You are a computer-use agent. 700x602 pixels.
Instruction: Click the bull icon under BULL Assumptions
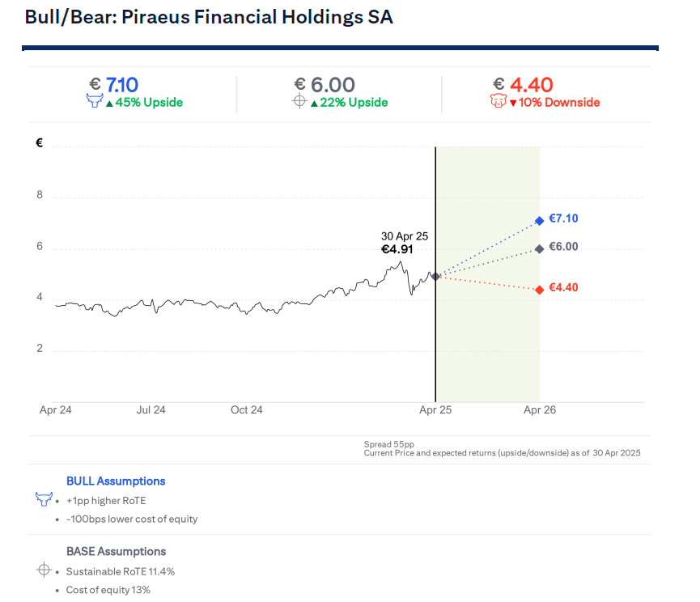[44, 499]
